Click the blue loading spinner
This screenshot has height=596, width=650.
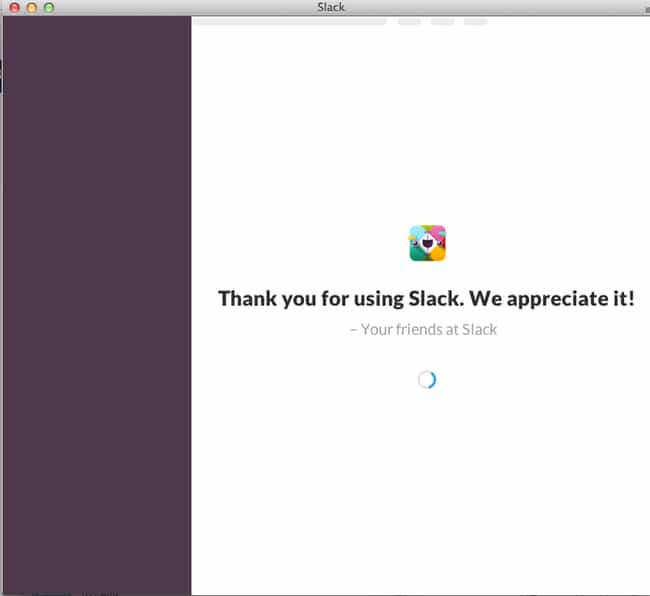tap(427, 380)
